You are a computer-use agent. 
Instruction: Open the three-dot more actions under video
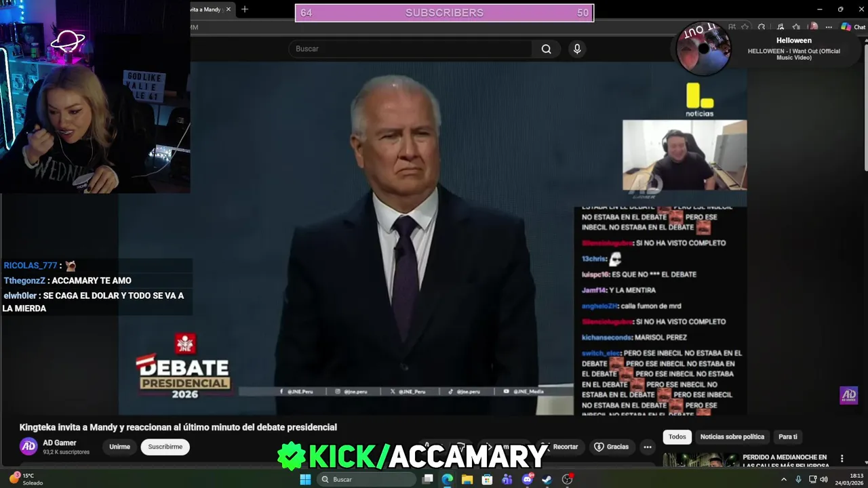pos(648,447)
